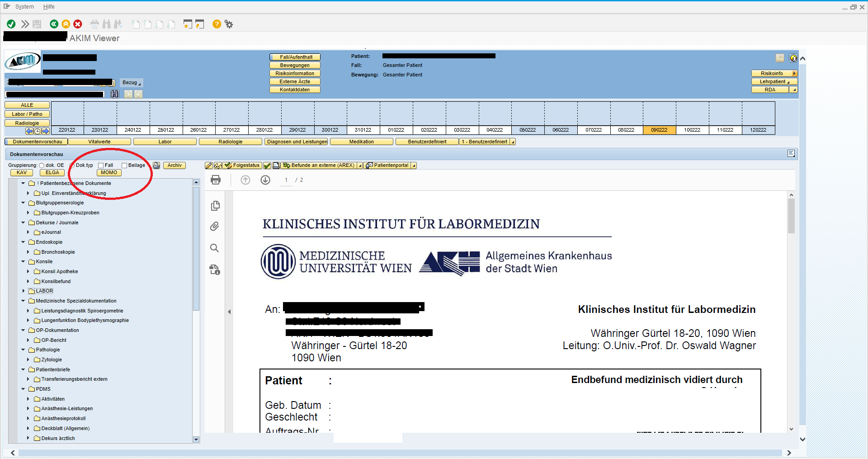Collapse the Konsile tree folder

click(23, 262)
